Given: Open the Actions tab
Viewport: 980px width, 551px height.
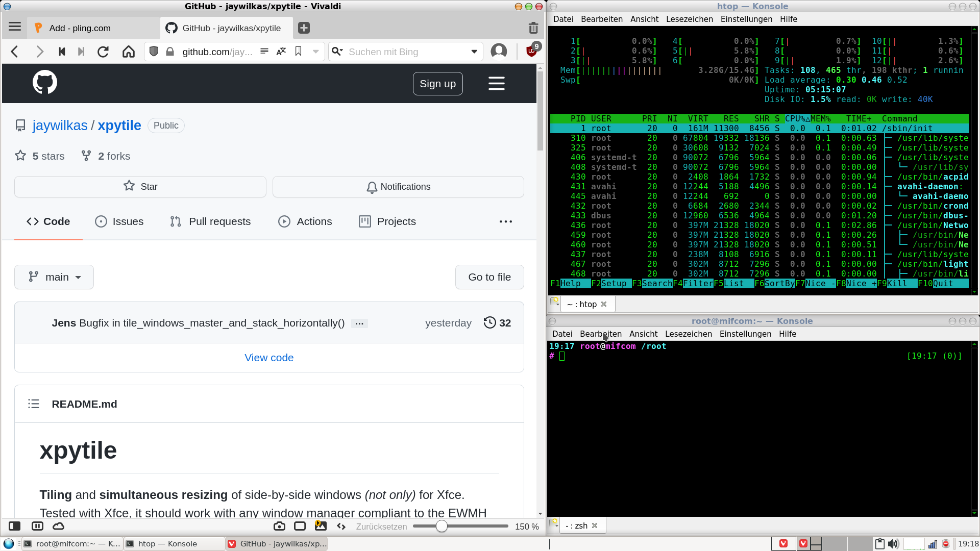Looking at the screenshot, I should 305,221.
